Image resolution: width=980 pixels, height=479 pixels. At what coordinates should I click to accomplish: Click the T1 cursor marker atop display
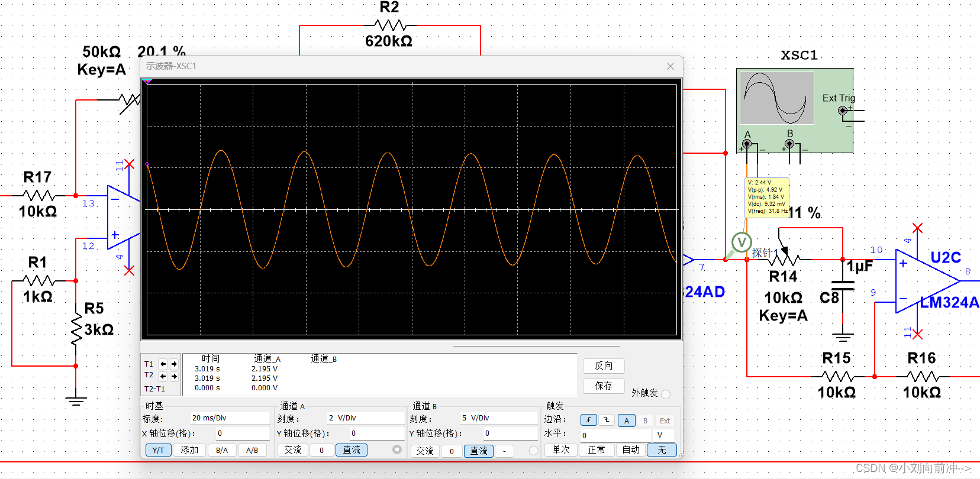click(147, 81)
